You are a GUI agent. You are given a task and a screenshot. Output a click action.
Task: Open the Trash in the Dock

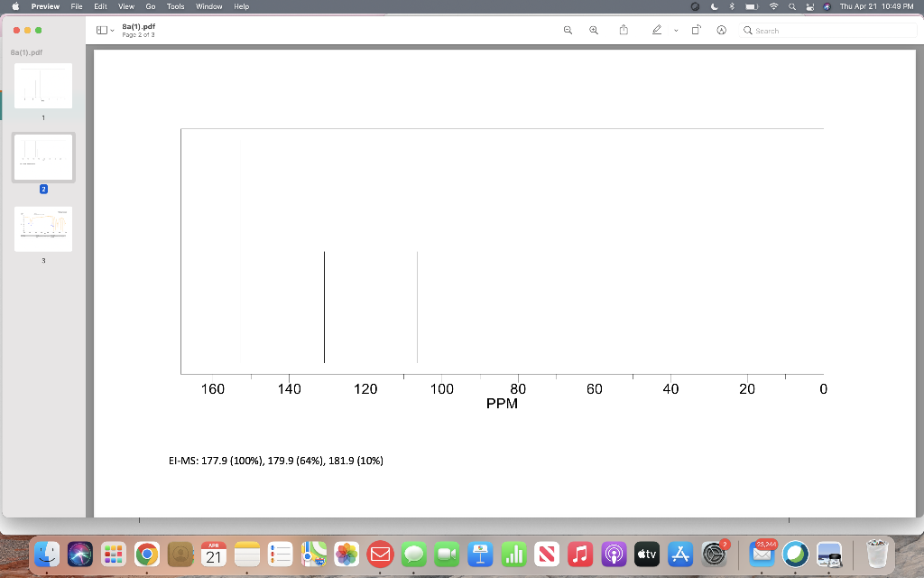[x=877, y=555]
